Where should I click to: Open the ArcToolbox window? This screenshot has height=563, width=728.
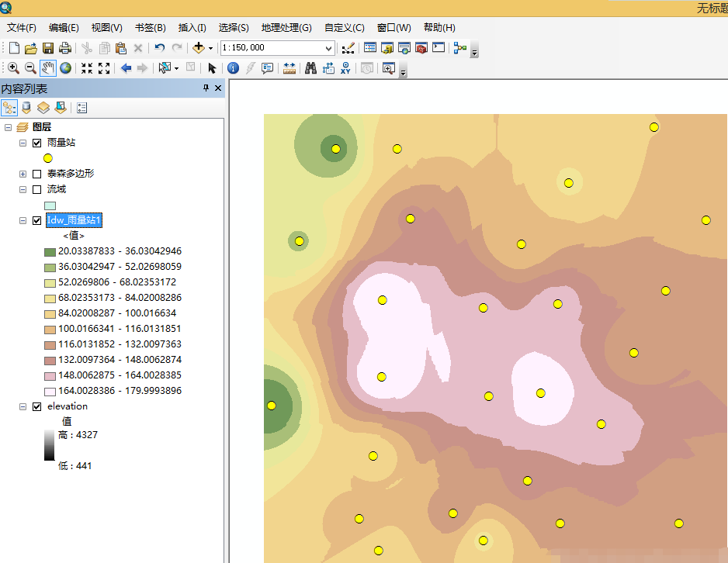coord(421,48)
